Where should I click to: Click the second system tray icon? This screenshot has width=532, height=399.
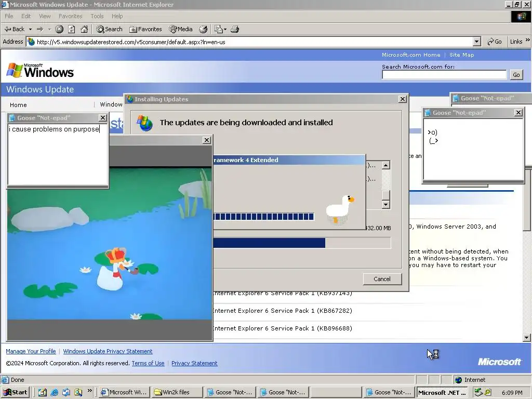click(488, 392)
